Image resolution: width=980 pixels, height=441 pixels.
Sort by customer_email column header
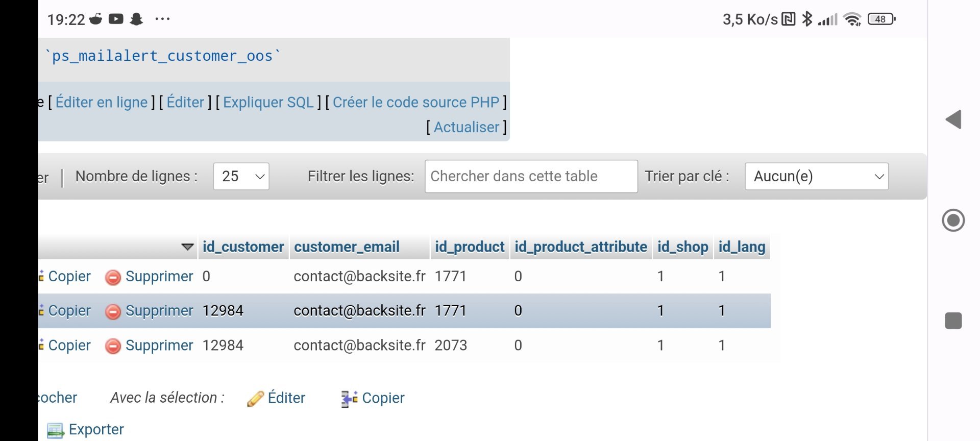(347, 247)
